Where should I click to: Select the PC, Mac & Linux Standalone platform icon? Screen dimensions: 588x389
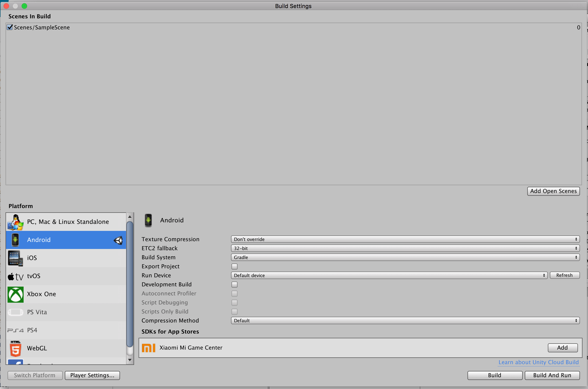pyautogui.click(x=16, y=222)
